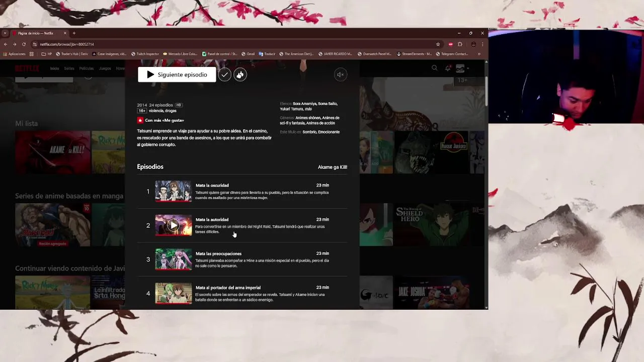Open the Chrome profile avatar
This screenshot has height=362, width=644.
click(x=473, y=44)
